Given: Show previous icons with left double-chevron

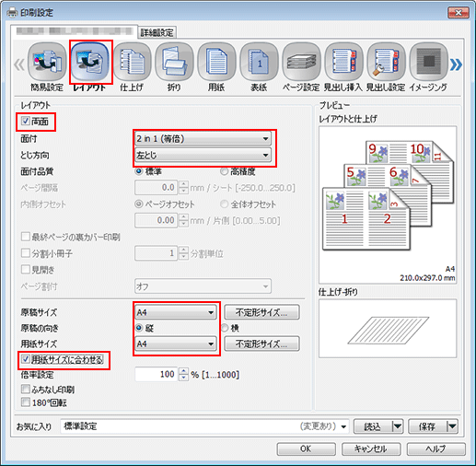Looking at the screenshot, I should pos(19,64).
